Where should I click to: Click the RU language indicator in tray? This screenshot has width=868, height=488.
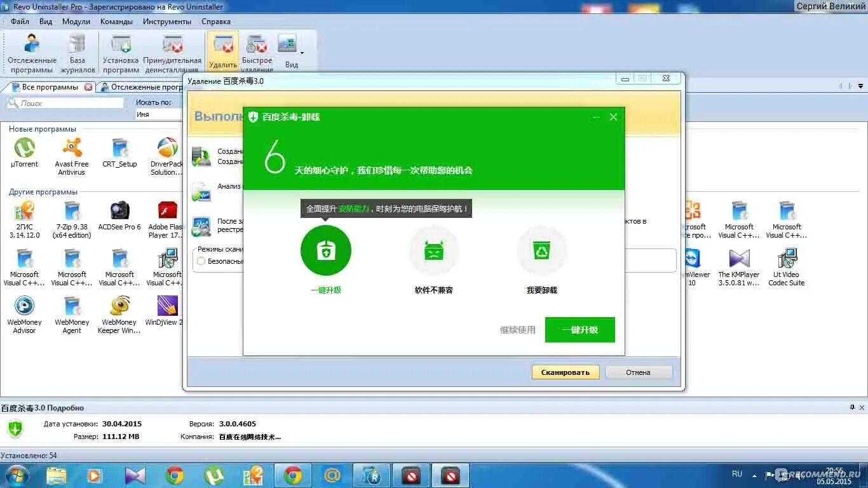pyautogui.click(x=737, y=474)
